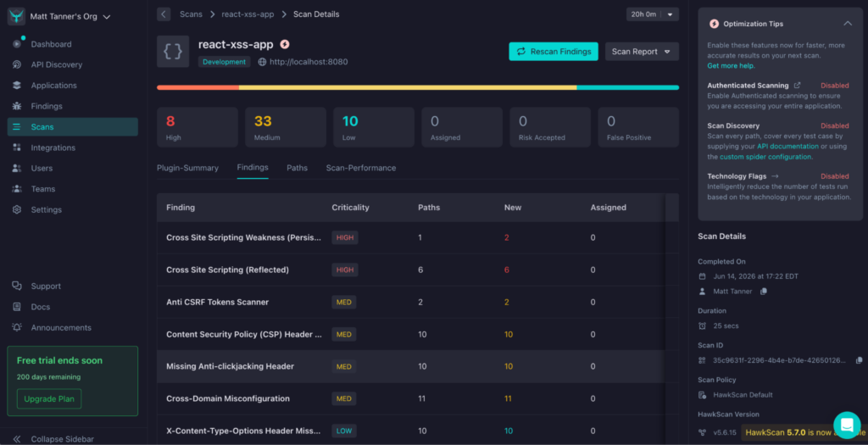Click the custom spider configuration link
This screenshot has height=445, width=868.
coord(765,157)
